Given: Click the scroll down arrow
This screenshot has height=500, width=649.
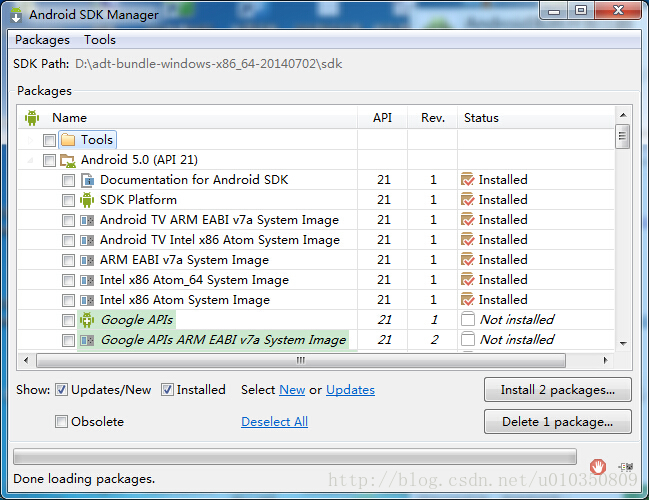Looking at the screenshot, I should [623, 344].
